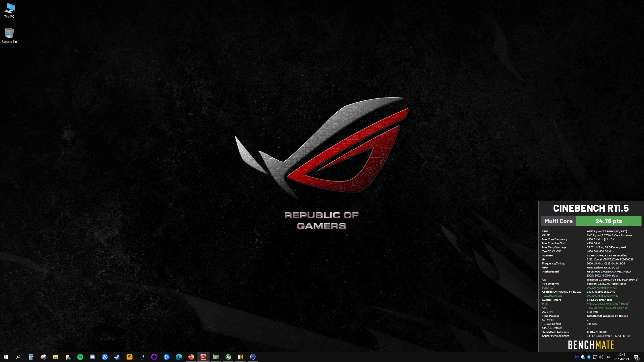Click the CINEBENCH R11.5 title
The width and height of the screenshot is (644, 362).
pos(591,208)
